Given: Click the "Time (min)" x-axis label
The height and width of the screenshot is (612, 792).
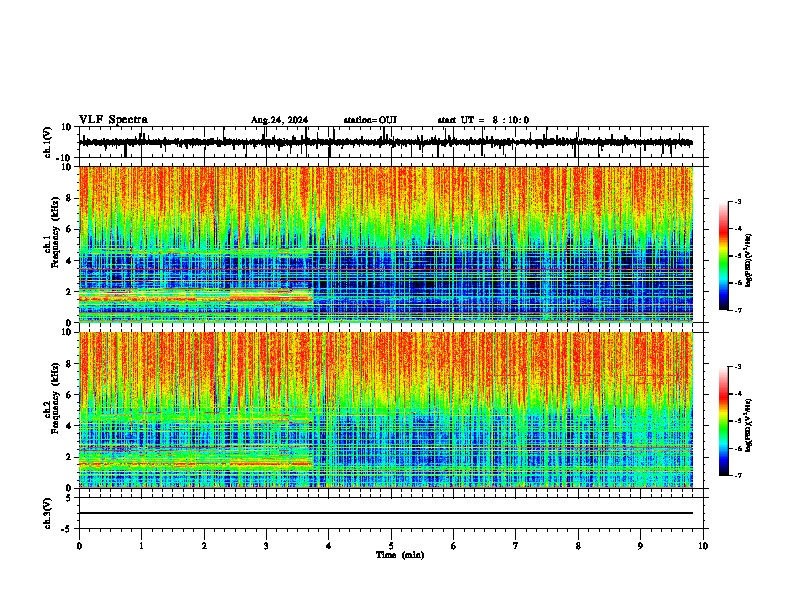Looking at the screenshot, I should (x=400, y=555).
